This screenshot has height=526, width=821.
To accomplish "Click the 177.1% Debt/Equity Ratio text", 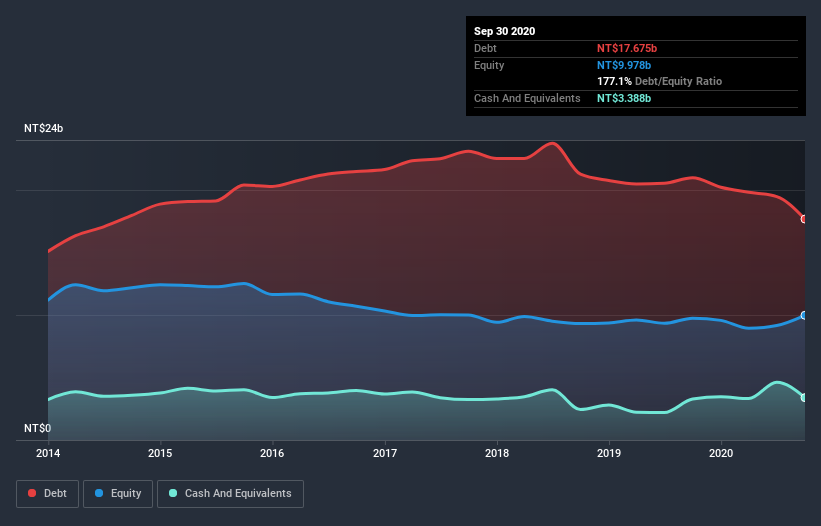I will [x=659, y=81].
